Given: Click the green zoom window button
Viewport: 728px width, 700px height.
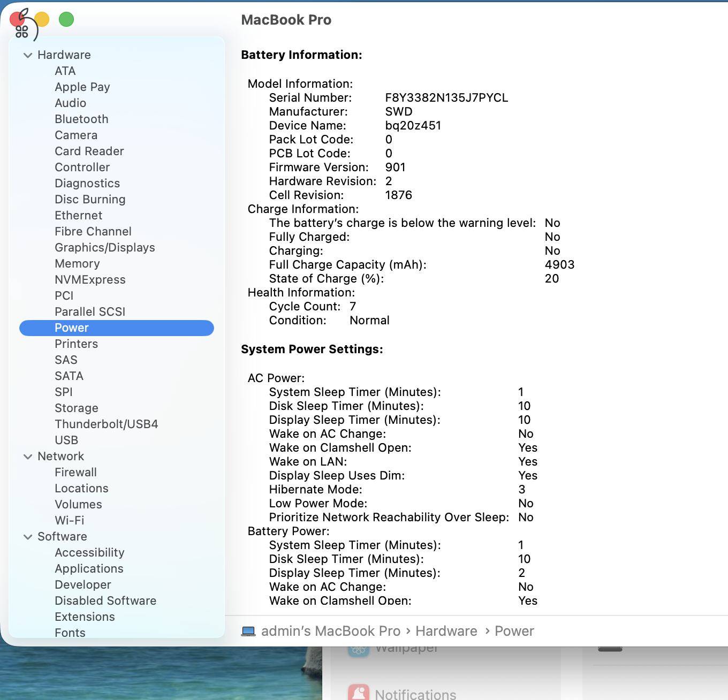Looking at the screenshot, I should [x=66, y=20].
